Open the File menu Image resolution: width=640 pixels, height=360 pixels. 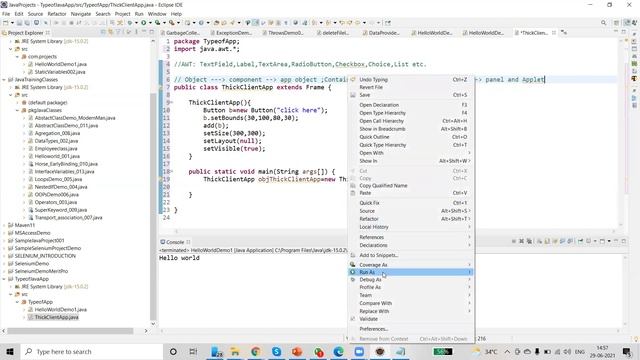click(6, 14)
